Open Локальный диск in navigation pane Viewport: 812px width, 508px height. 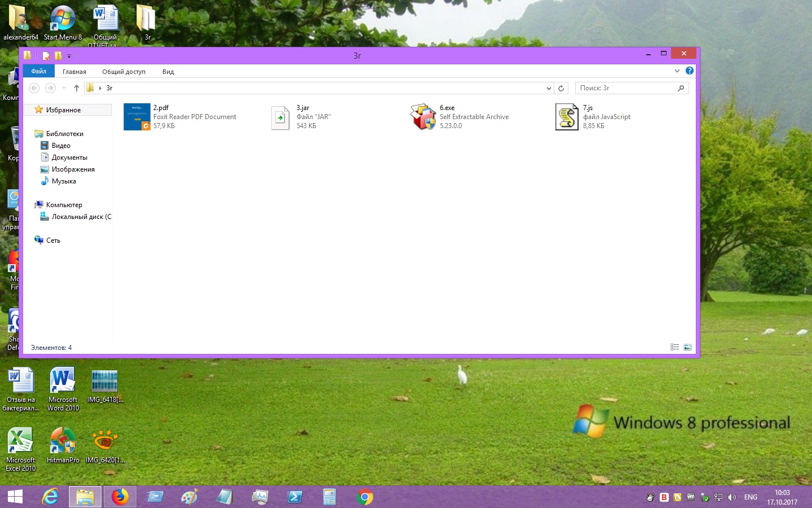pyautogui.click(x=81, y=217)
